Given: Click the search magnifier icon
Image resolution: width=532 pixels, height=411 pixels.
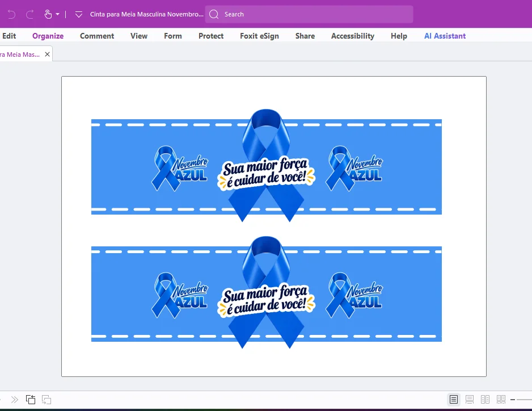Looking at the screenshot, I should [x=214, y=14].
